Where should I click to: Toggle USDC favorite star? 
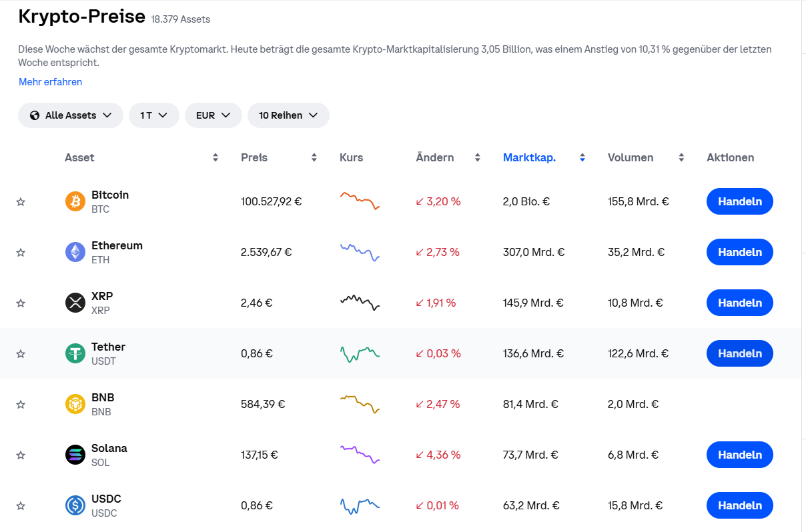point(21,506)
